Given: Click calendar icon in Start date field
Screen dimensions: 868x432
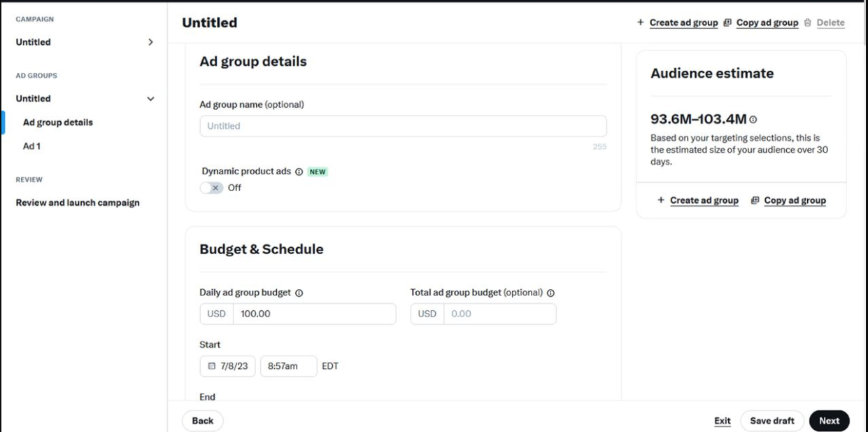Looking at the screenshot, I should coord(212,366).
